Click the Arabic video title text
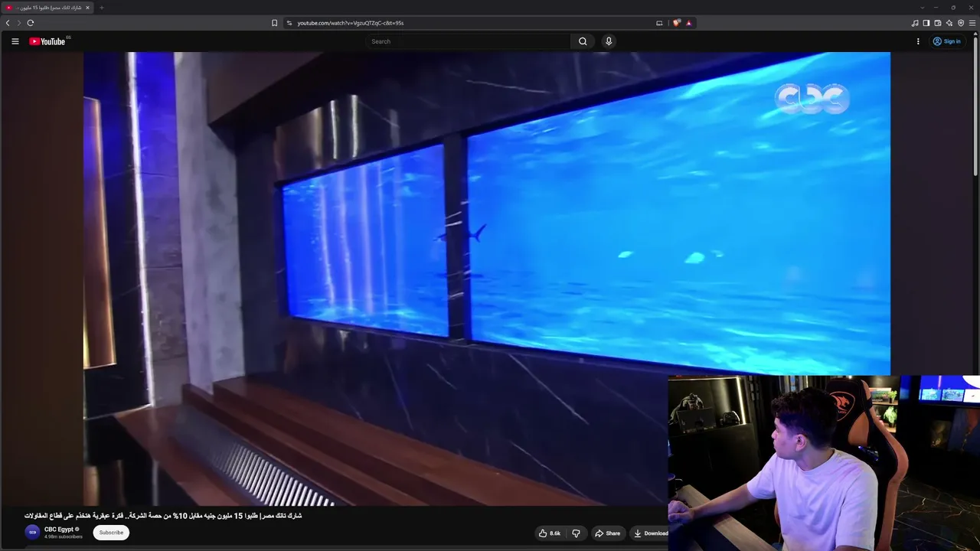Image resolution: width=980 pixels, height=551 pixels. click(163, 516)
